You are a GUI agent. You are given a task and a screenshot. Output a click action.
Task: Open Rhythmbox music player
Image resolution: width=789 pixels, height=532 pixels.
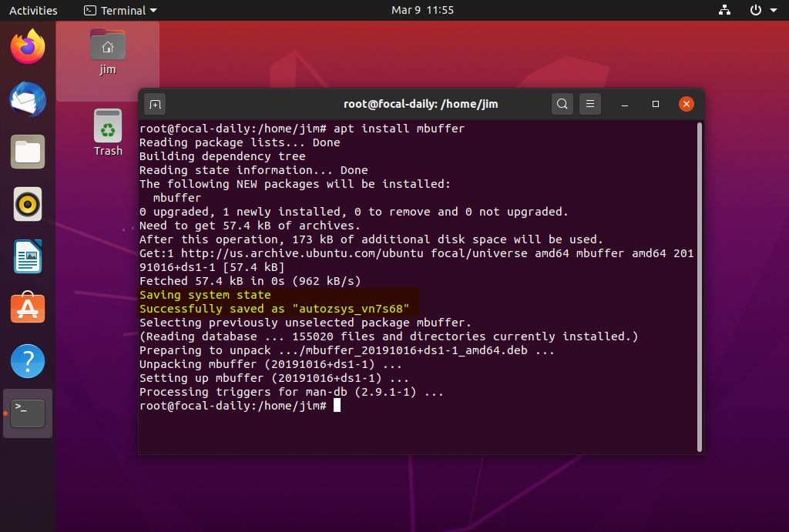coord(27,204)
